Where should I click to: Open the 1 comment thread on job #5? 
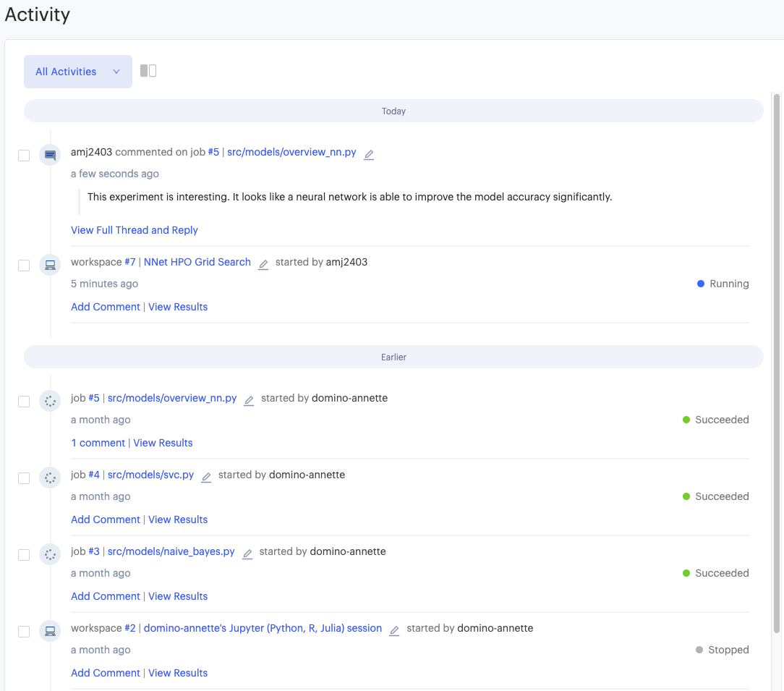98,442
